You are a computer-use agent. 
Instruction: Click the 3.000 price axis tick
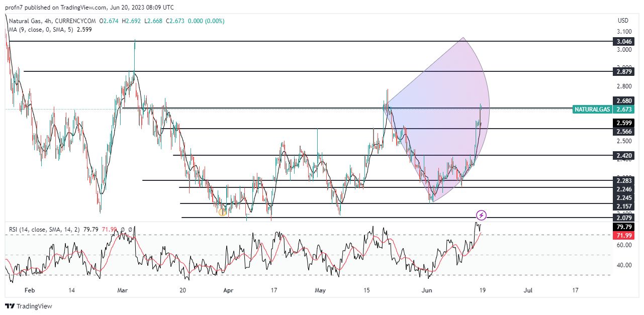(624, 50)
